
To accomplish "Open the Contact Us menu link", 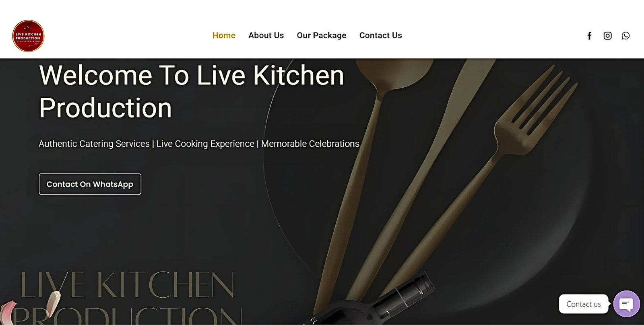I will [x=380, y=35].
